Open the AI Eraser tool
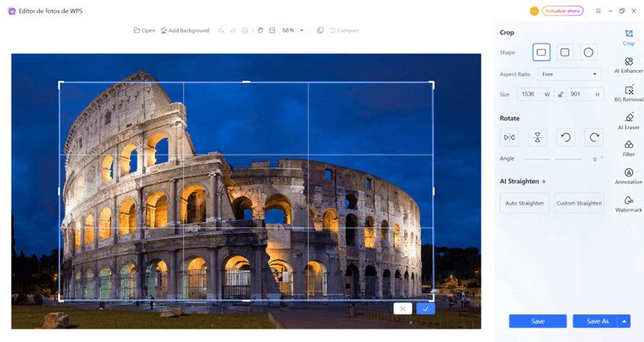This screenshot has height=342, width=644. pyautogui.click(x=629, y=121)
